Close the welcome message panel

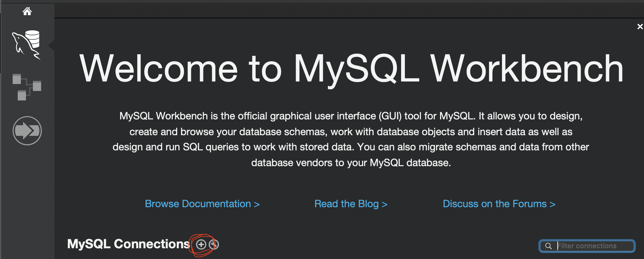[x=640, y=27]
